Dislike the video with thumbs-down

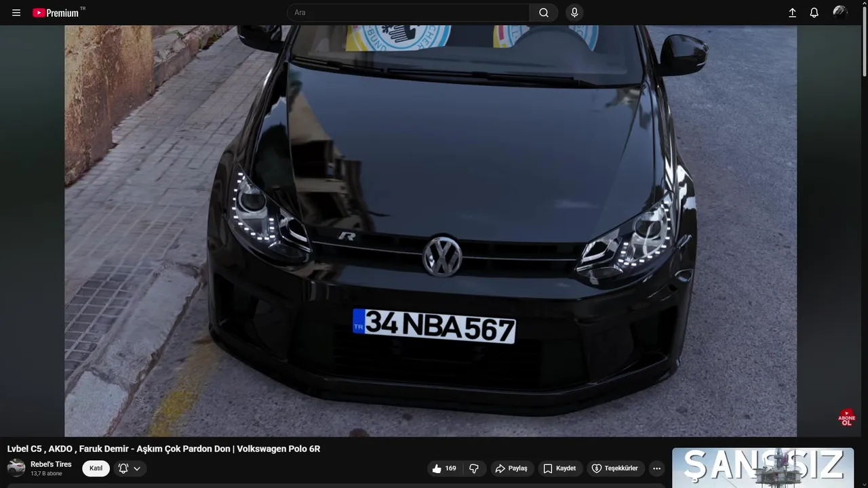[474, 468]
